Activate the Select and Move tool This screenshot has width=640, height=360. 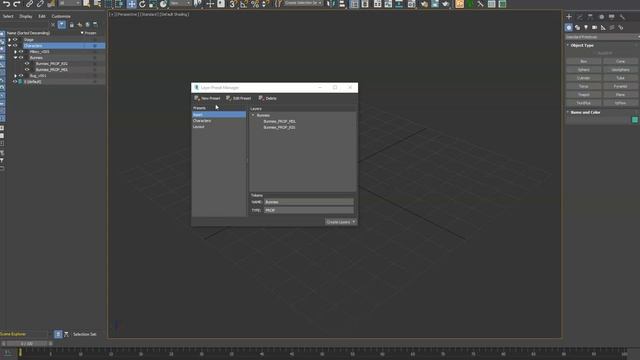pyautogui.click(x=131, y=4)
